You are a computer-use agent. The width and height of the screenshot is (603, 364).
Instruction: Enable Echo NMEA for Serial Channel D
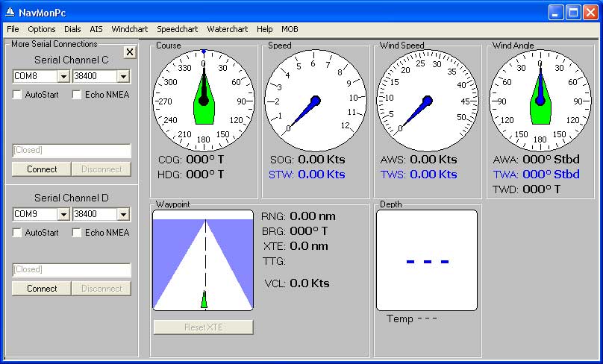pos(77,233)
